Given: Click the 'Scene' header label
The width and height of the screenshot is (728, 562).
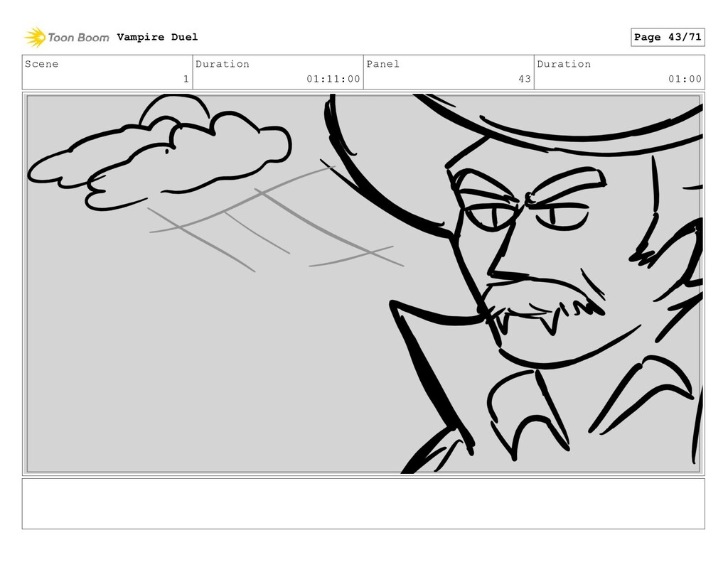Looking at the screenshot, I should coord(42,64).
